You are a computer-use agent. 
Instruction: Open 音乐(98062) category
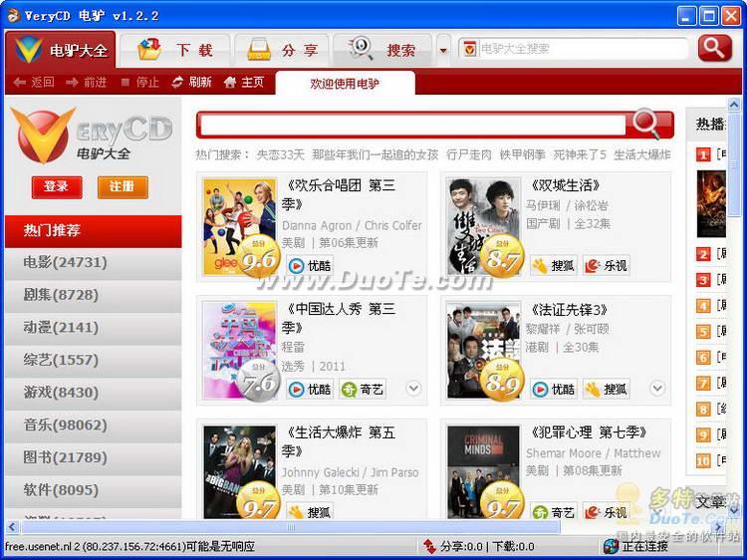[93, 425]
